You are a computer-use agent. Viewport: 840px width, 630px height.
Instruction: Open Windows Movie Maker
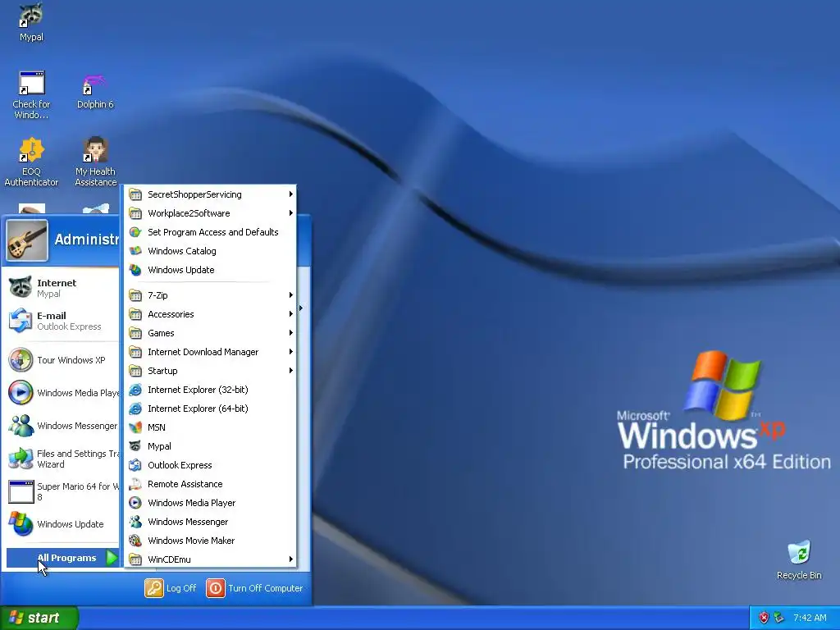tap(211, 541)
